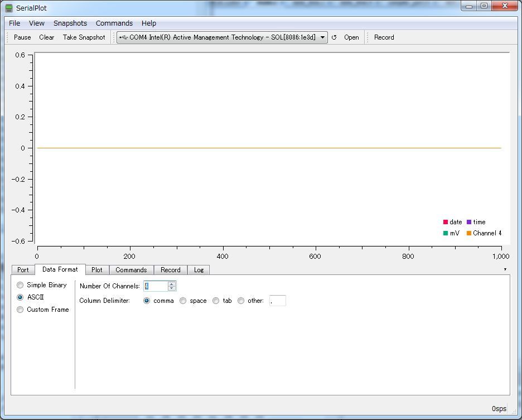This screenshot has height=420, width=522.
Task: Start recording incoming data
Action: coord(384,37)
